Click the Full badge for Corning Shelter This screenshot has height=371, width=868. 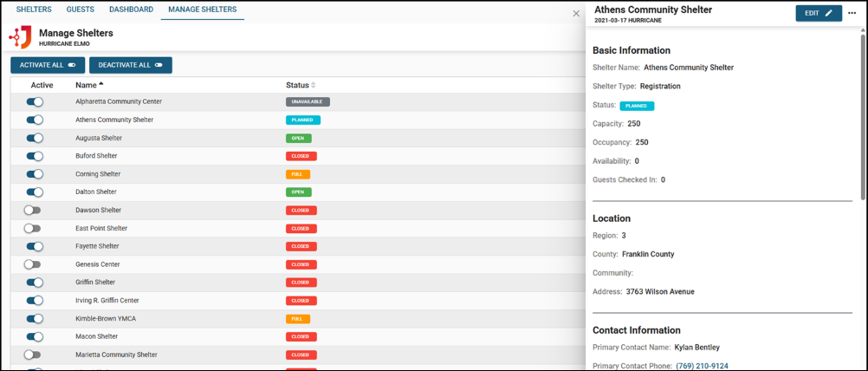click(297, 174)
